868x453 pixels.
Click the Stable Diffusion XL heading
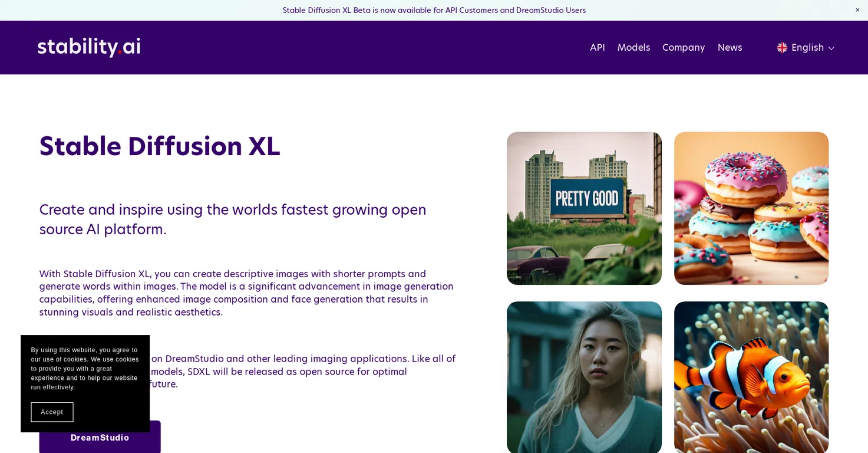click(160, 146)
